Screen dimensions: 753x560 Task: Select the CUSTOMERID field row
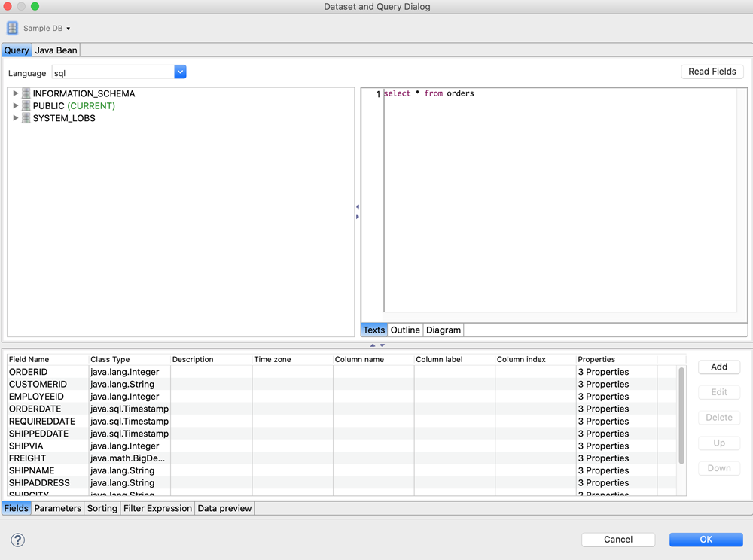pos(342,385)
